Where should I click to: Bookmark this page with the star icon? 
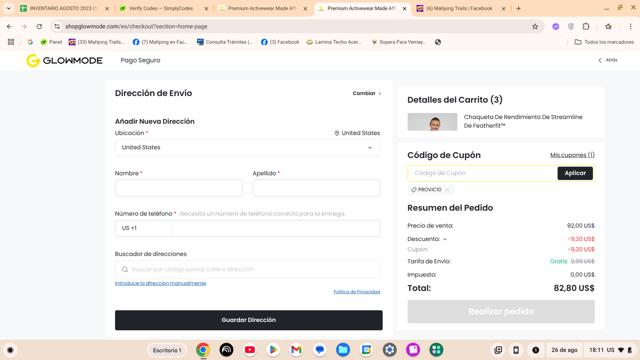(x=535, y=27)
